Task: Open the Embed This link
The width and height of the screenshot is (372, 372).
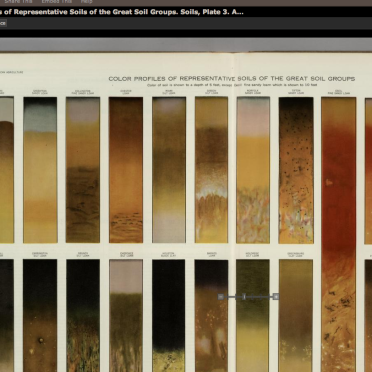Action: click(57, 2)
